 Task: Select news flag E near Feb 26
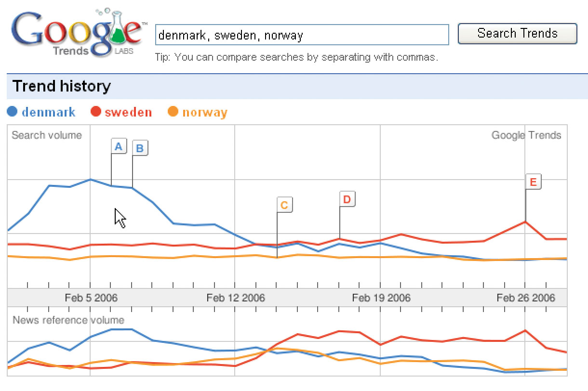[533, 182]
